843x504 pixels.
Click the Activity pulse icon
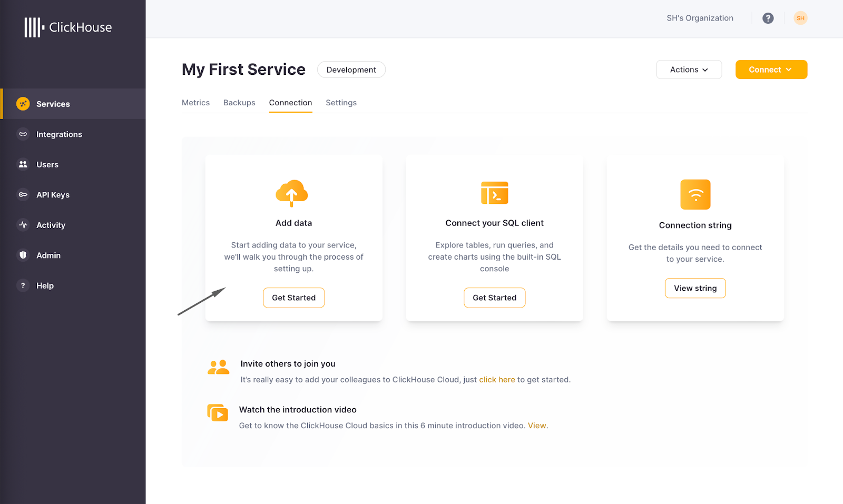pos(23,225)
